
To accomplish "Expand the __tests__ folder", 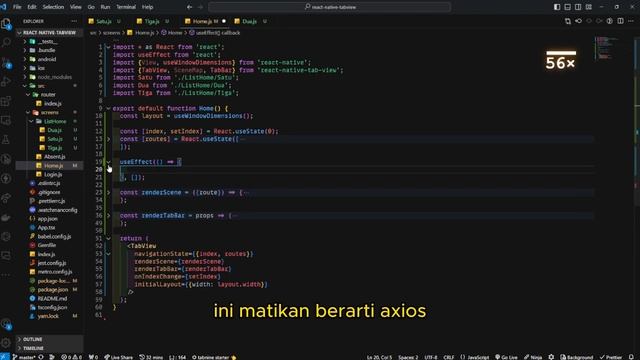I will click(x=48, y=42).
